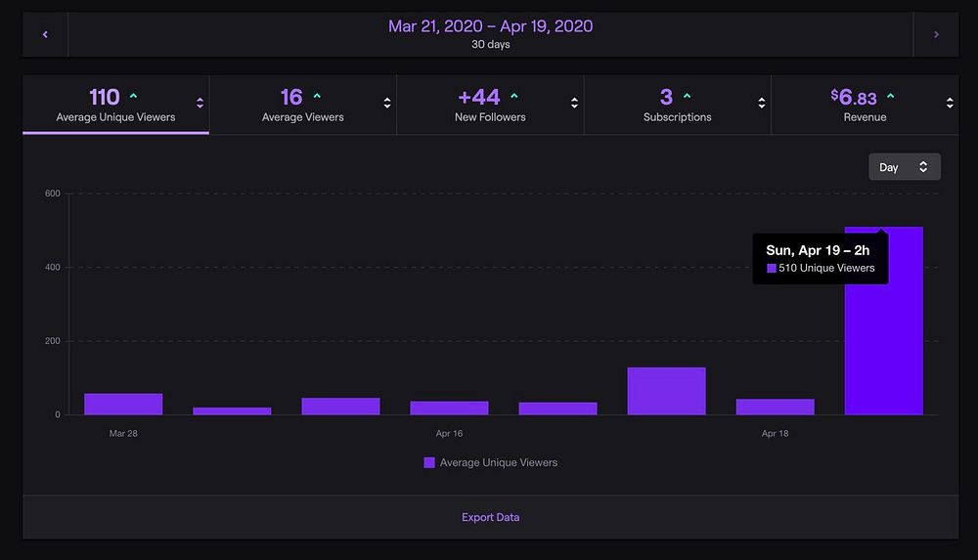The image size is (978, 560).
Task: Toggle Average Unique Viewers legend swatch
Action: (429, 462)
